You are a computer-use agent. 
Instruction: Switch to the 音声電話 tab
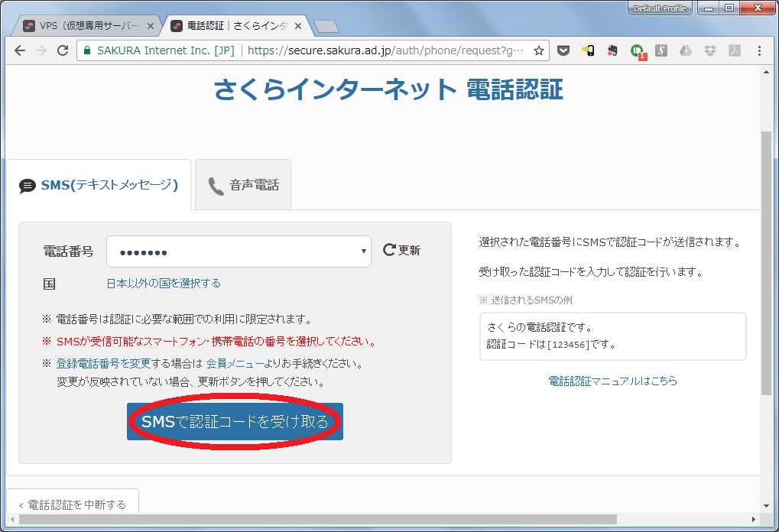click(243, 185)
